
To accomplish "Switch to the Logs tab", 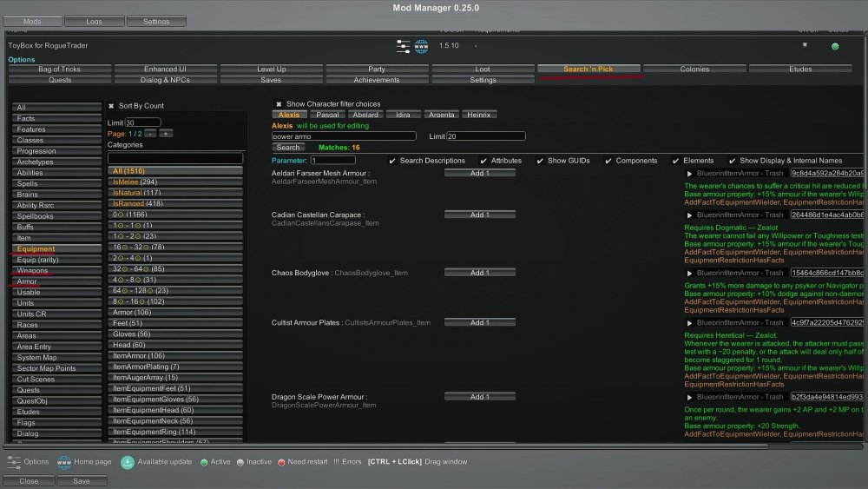I will 94,21.
